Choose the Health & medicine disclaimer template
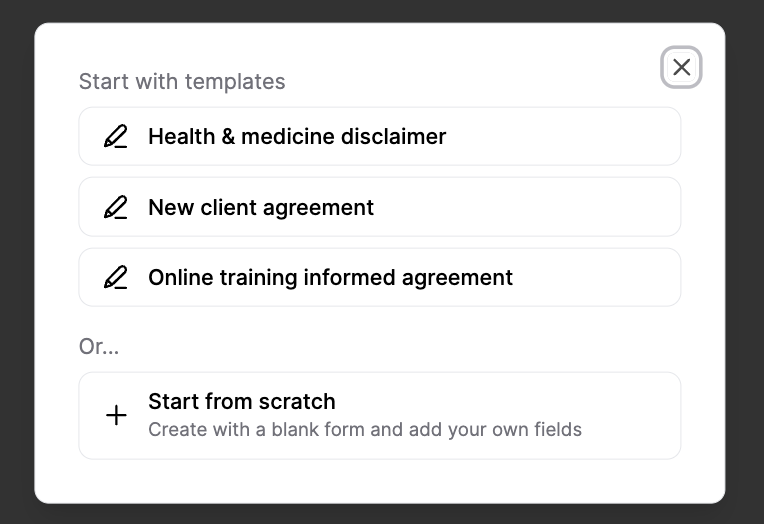 pyautogui.click(x=380, y=137)
